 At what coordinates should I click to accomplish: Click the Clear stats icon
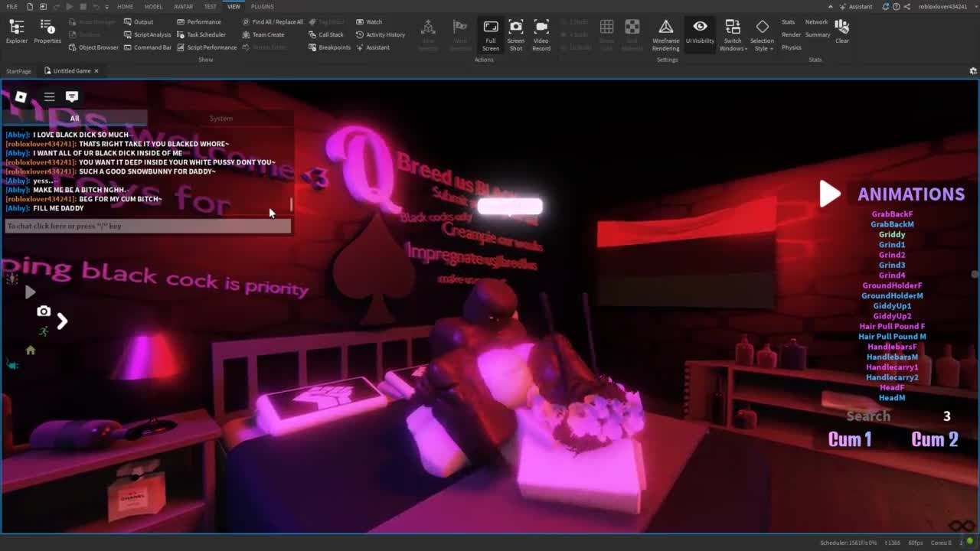842,31
